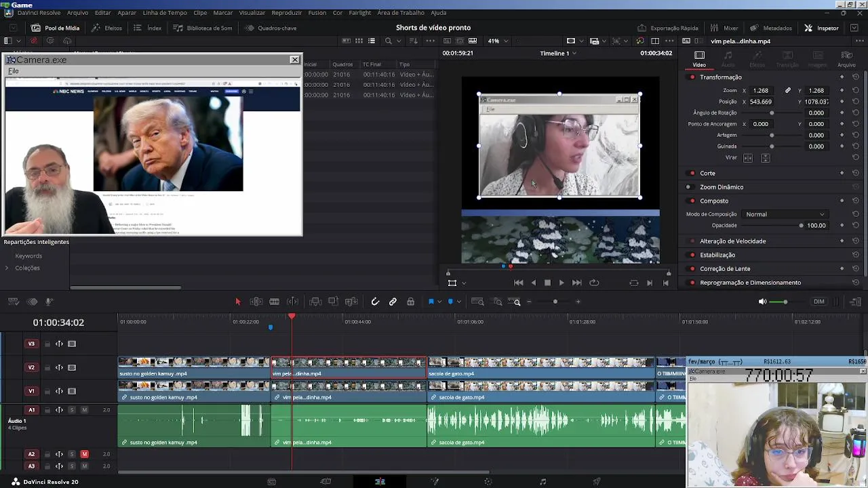Play the timeline in reverse
Screen dimensions: 868x488
tap(534, 283)
